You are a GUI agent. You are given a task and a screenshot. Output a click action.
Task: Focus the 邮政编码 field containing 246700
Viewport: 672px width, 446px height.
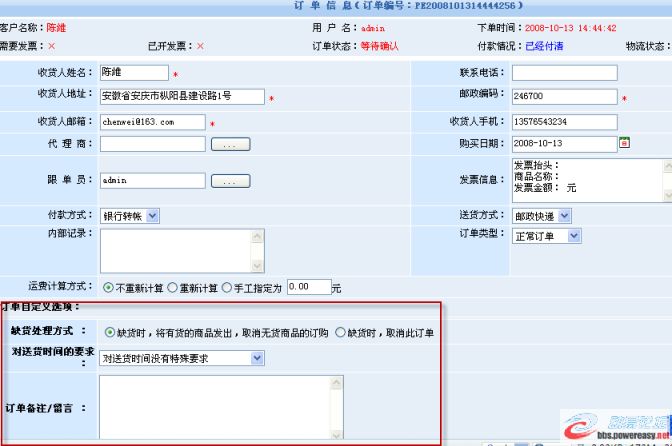pyautogui.click(x=564, y=97)
